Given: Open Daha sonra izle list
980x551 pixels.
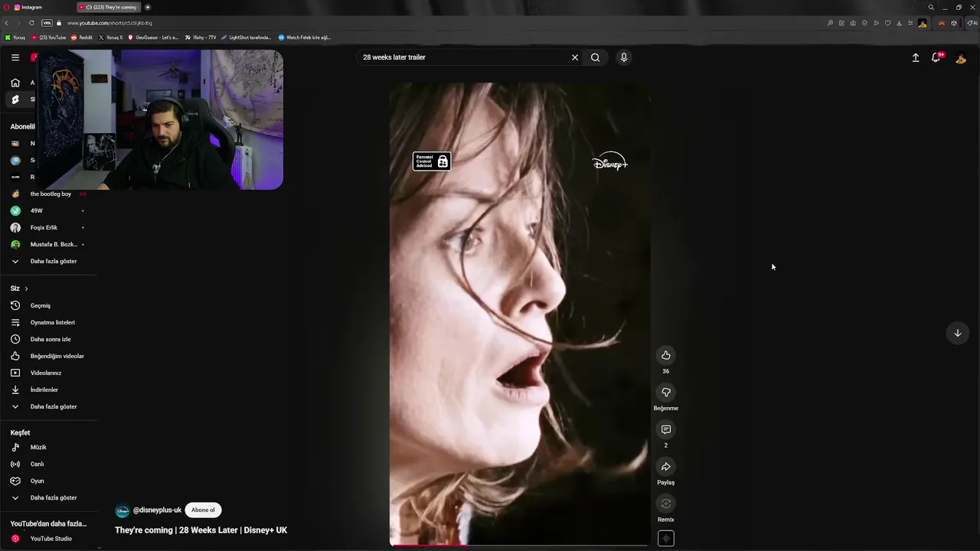Looking at the screenshot, I should coord(49,339).
